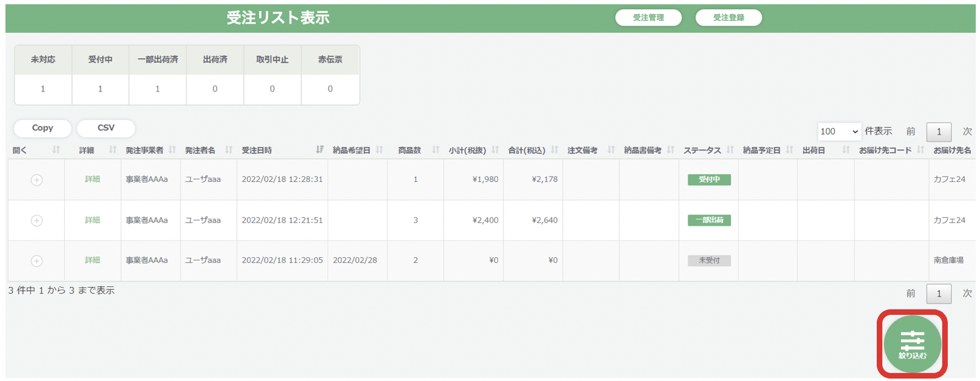This screenshot has width=980, height=381.
Task: Sort by 発注者名 column icon
Action: click(x=229, y=150)
